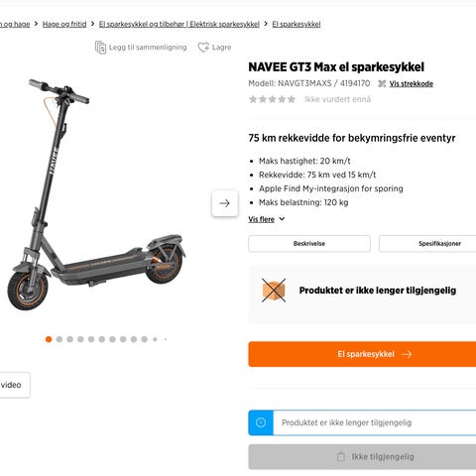This screenshot has width=476, height=476.
Task: Select the fifth image gallery dot
Action: 91,339
